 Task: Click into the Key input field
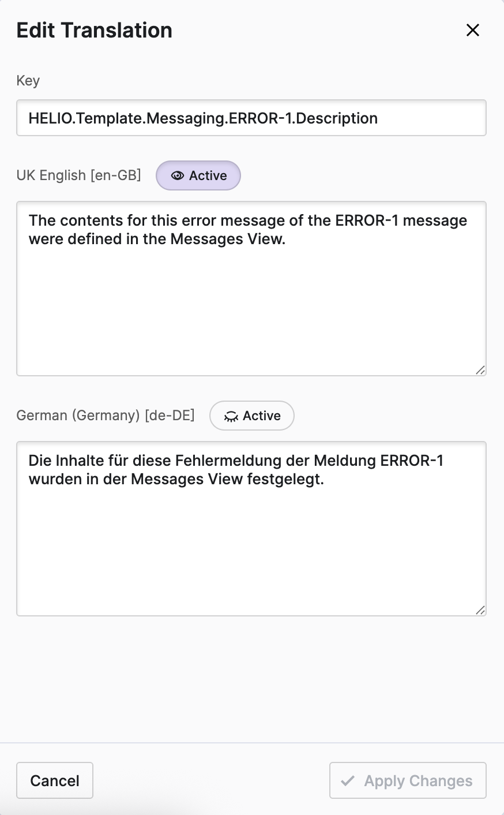[251, 118]
